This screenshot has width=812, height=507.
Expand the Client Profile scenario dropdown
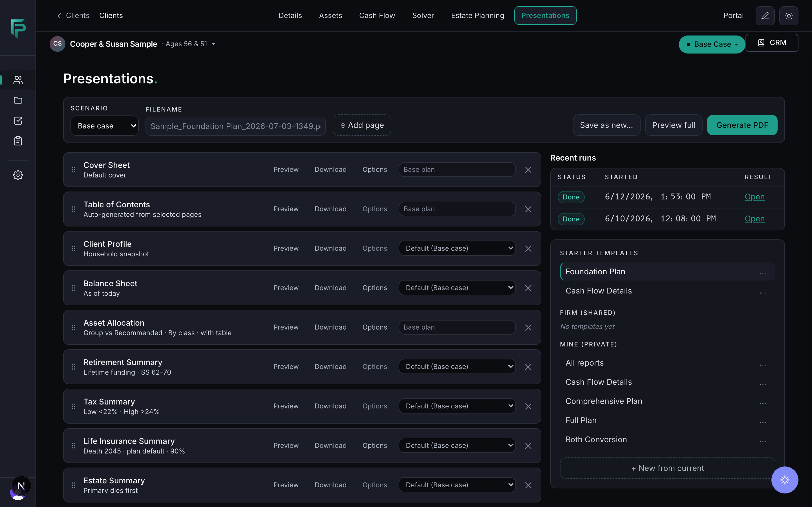[457, 248]
